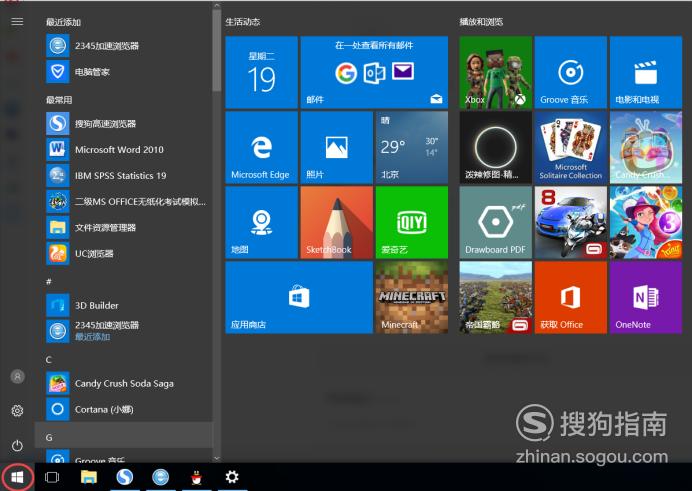The width and height of the screenshot is (692, 491).
Task: Open Settings gear on the taskbar
Action: tap(232, 477)
